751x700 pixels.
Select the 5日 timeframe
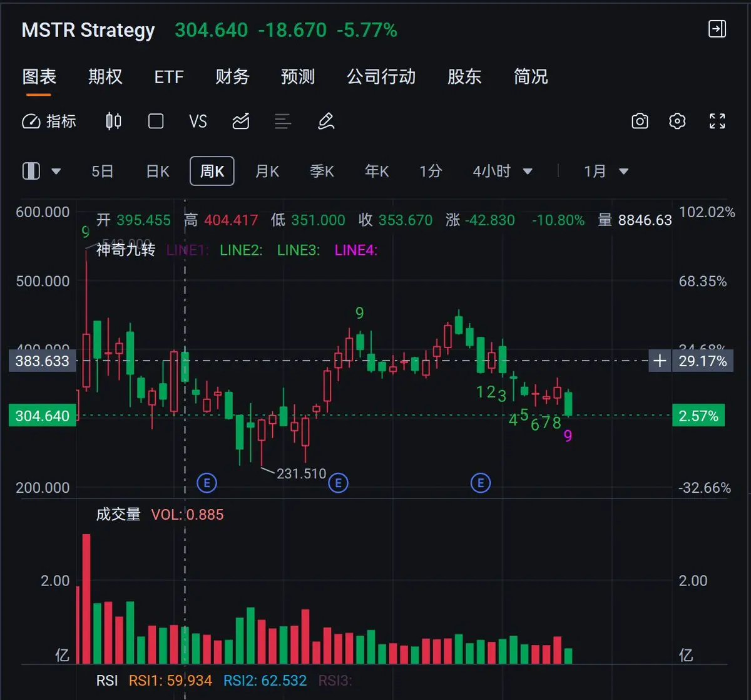pyautogui.click(x=103, y=171)
